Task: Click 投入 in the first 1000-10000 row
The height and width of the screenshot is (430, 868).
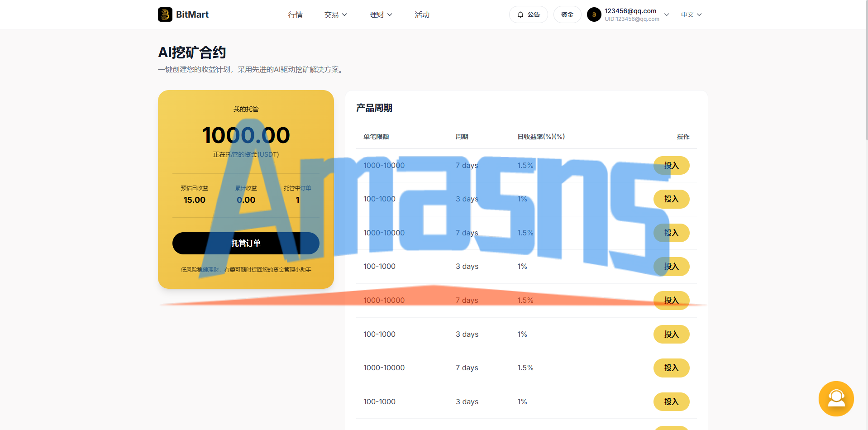Action: 671,165
